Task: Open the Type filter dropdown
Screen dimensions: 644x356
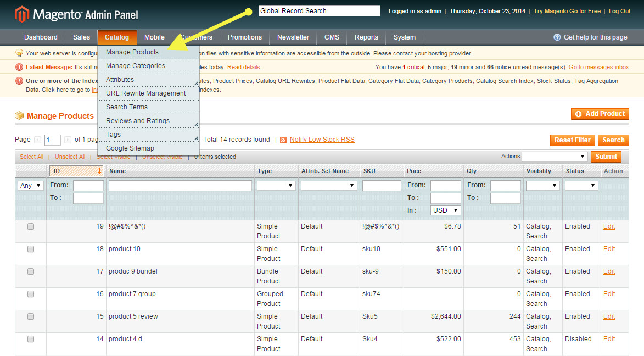Action: pos(276,185)
